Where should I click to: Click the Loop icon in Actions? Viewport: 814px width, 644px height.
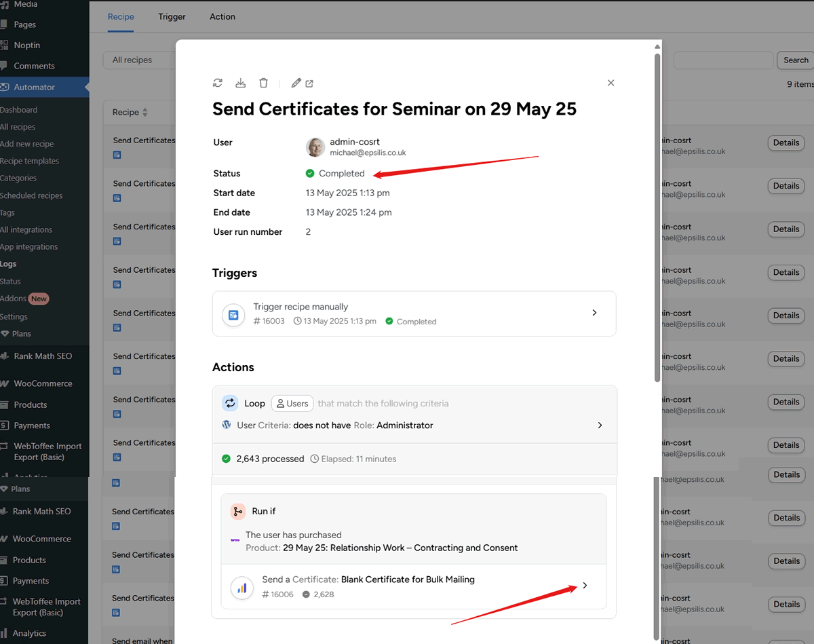[x=230, y=403]
